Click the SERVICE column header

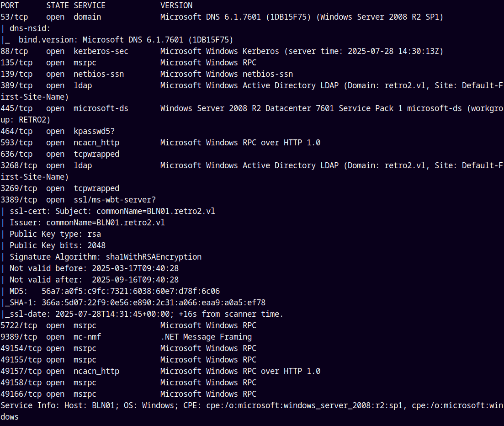tap(90, 5)
